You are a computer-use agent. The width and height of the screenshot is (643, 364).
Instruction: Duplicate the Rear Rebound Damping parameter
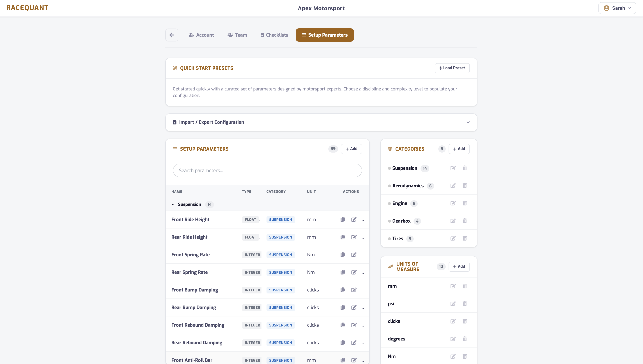coord(343,342)
